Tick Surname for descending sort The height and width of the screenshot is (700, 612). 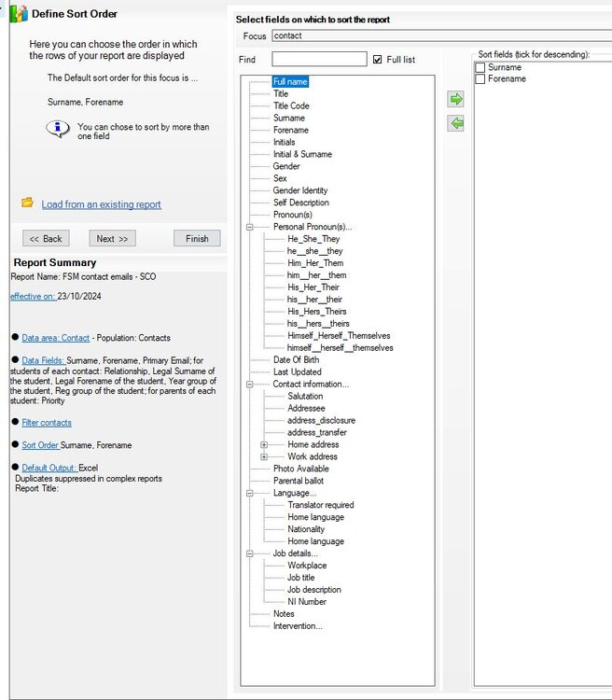[x=480, y=67]
